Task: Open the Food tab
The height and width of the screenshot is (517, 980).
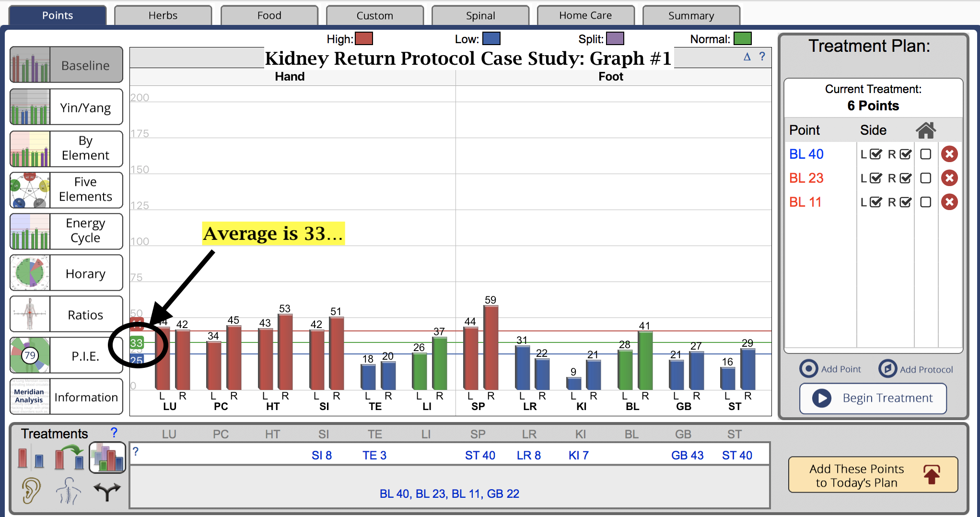Action: pyautogui.click(x=269, y=15)
